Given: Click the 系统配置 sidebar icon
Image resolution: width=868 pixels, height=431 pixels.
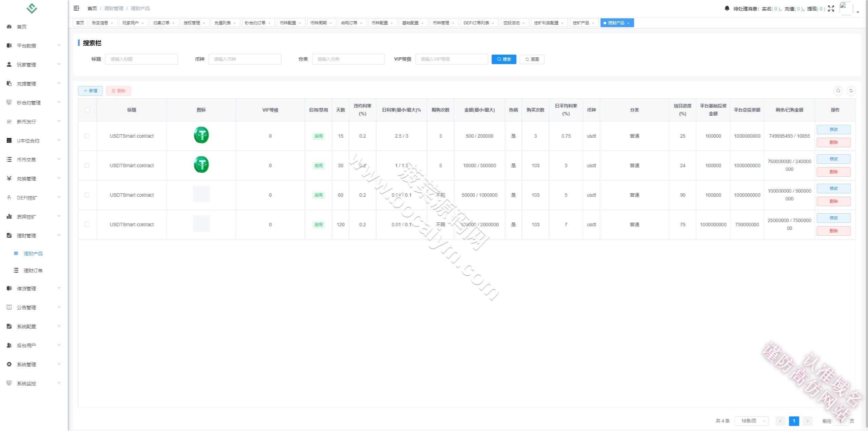Looking at the screenshot, I should click(x=9, y=326).
